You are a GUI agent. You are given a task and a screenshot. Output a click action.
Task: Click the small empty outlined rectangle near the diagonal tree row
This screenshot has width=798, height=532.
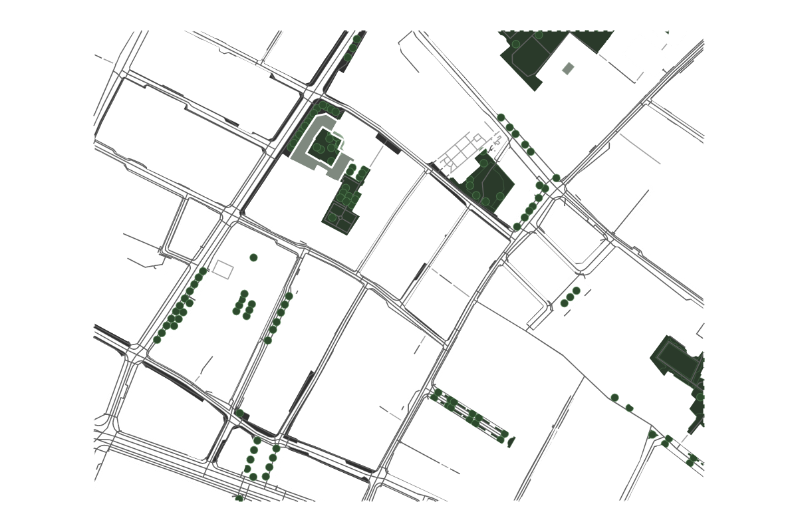[223, 269]
